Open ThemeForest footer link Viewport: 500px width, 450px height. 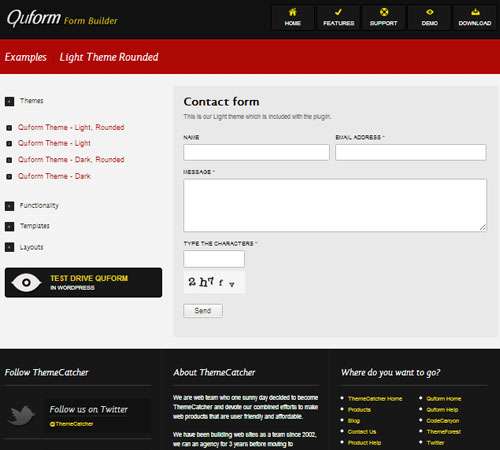click(444, 432)
